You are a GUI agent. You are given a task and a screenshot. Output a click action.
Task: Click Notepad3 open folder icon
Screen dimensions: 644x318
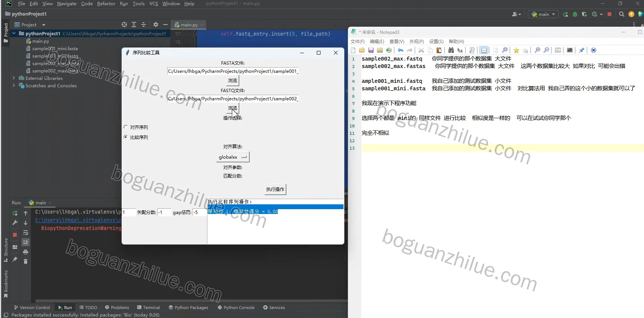click(362, 50)
